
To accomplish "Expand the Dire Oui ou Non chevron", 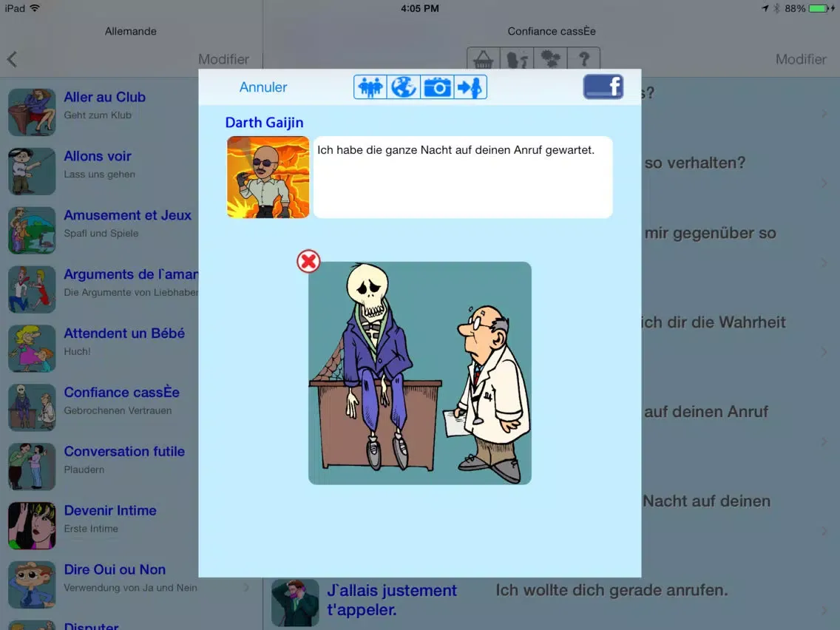I will point(246,587).
